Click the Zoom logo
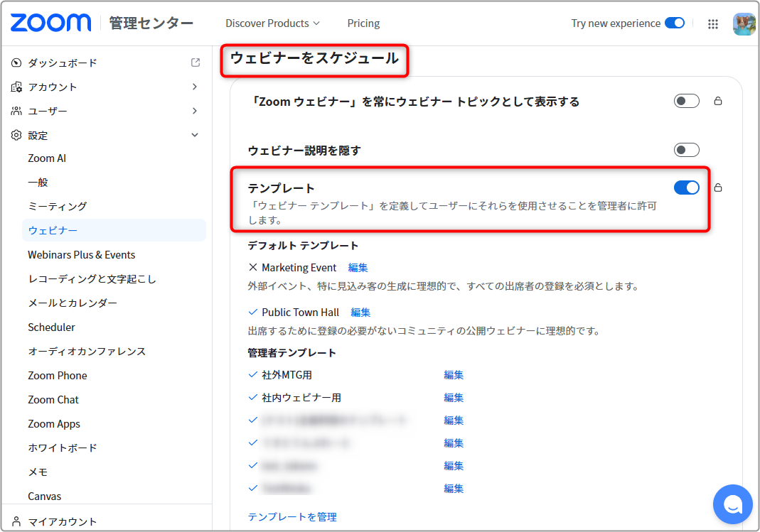The image size is (760, 532). coord(50,23)
